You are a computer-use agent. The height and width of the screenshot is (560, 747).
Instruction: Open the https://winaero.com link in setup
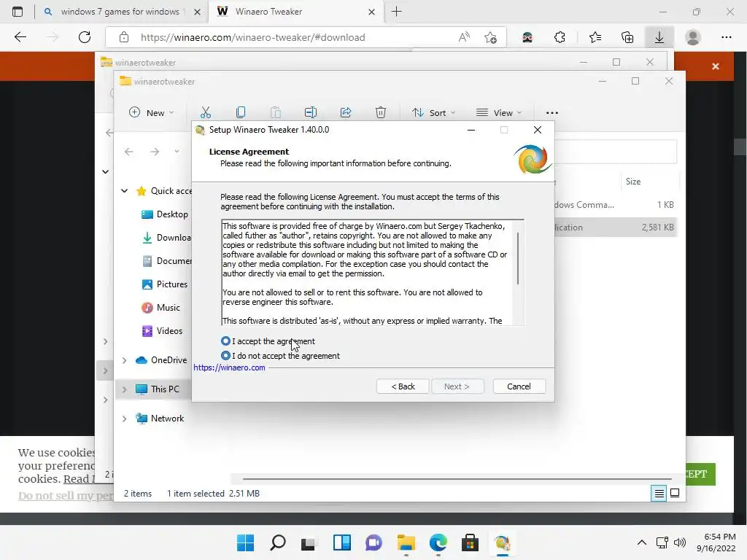click(229, 367)
